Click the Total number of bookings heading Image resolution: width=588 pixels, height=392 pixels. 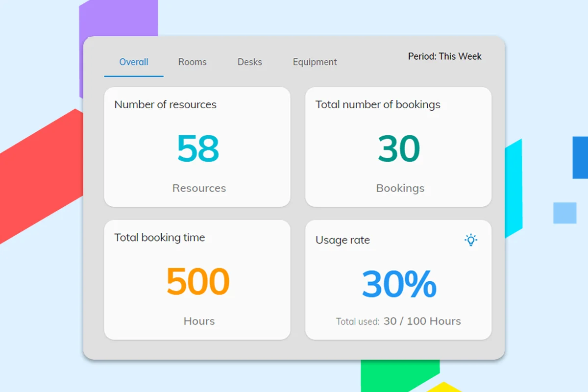point(378,105)
